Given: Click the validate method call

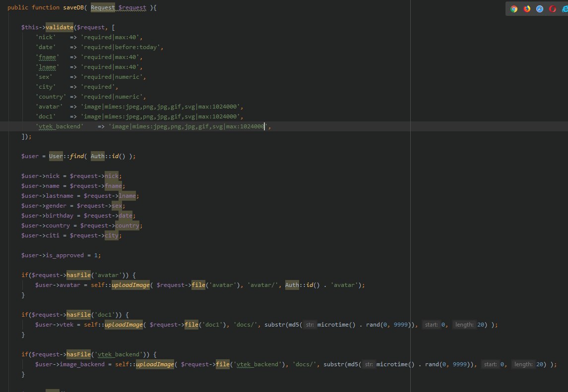Looking at the screenshot, I should pyautogui.click(x=60, y=27).
